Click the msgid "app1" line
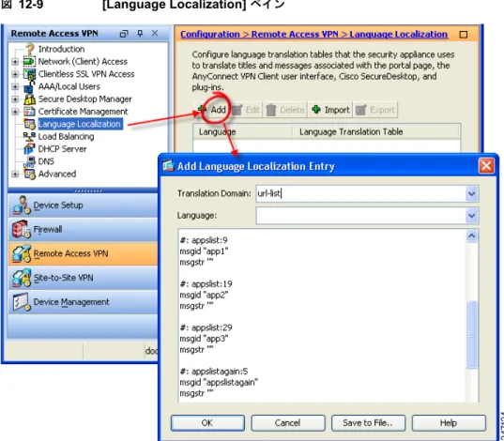This screenshot has height=441, width=504. tap(204, 251)
